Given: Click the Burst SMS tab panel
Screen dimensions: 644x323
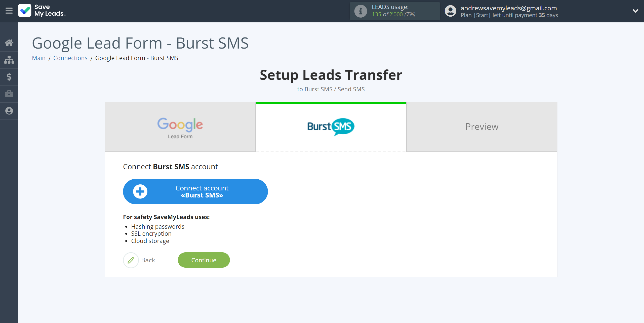Looking at the screenshot, I should 331,127.
